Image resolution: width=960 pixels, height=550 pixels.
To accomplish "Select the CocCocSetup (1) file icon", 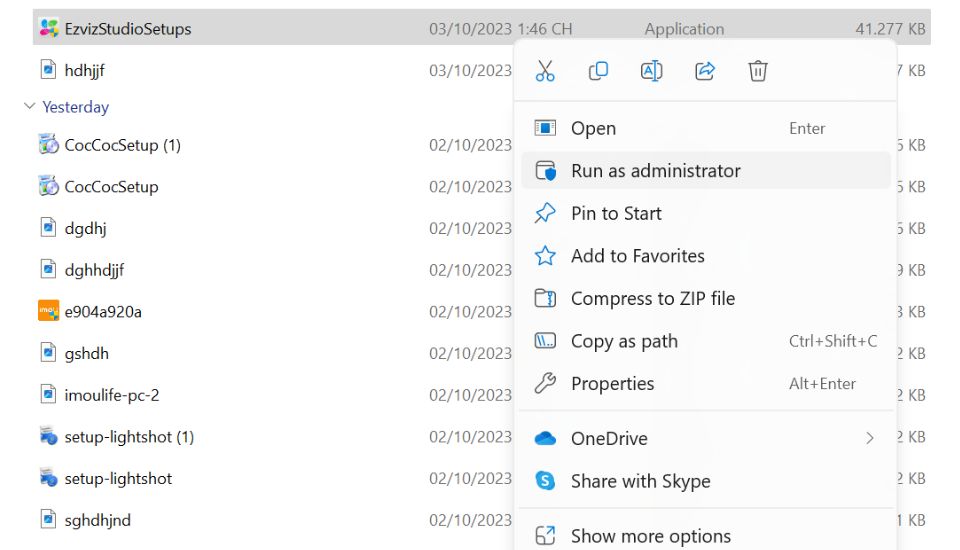I will 48,145.
